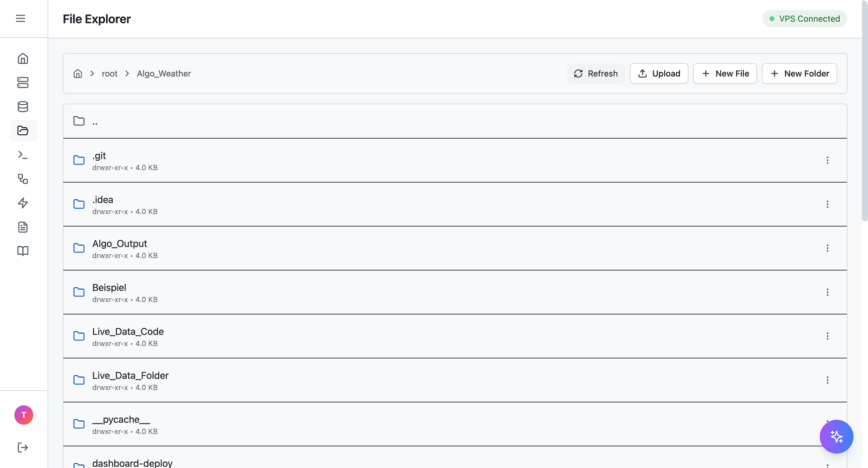Open the Home dashboard icon in sidebar
This screenshot has width=868, height=468.
click(23, 58)
